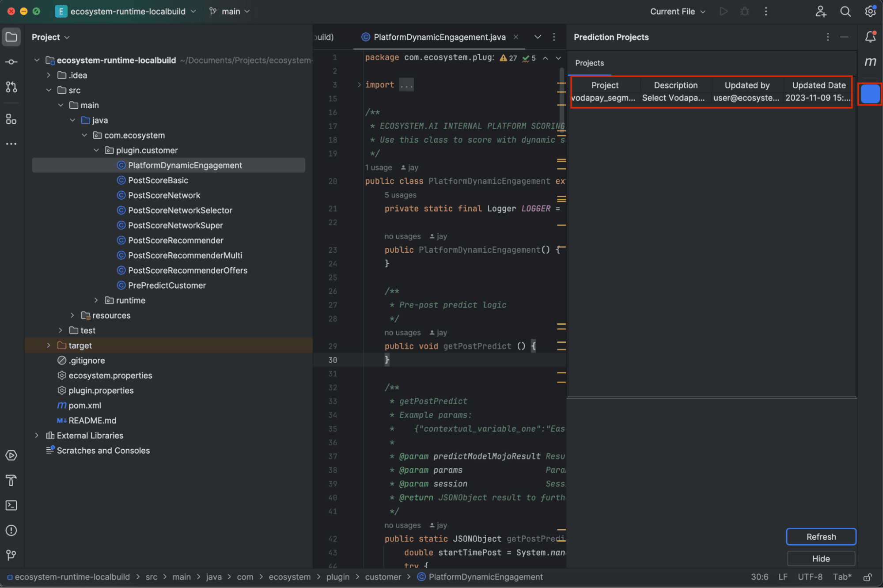Expand the runtime package
This screenshot has width=883, height=588.
[x=96, y=300]
